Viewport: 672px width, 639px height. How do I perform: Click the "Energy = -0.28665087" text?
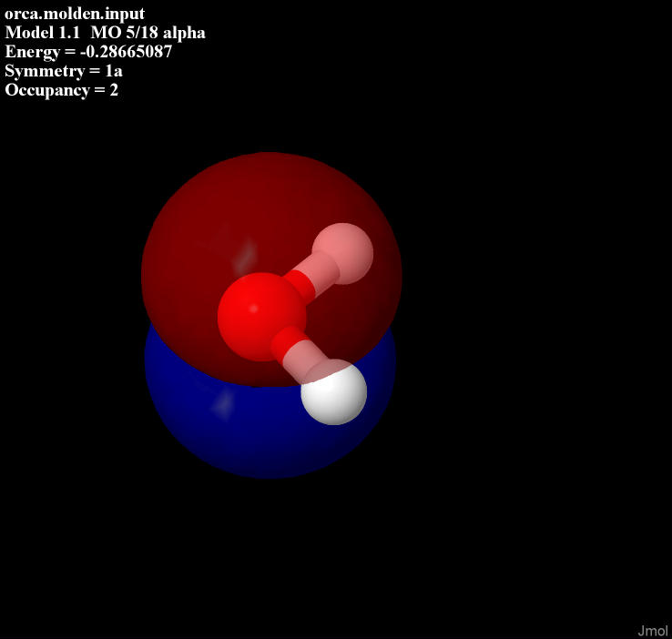(x=88, y=52)
